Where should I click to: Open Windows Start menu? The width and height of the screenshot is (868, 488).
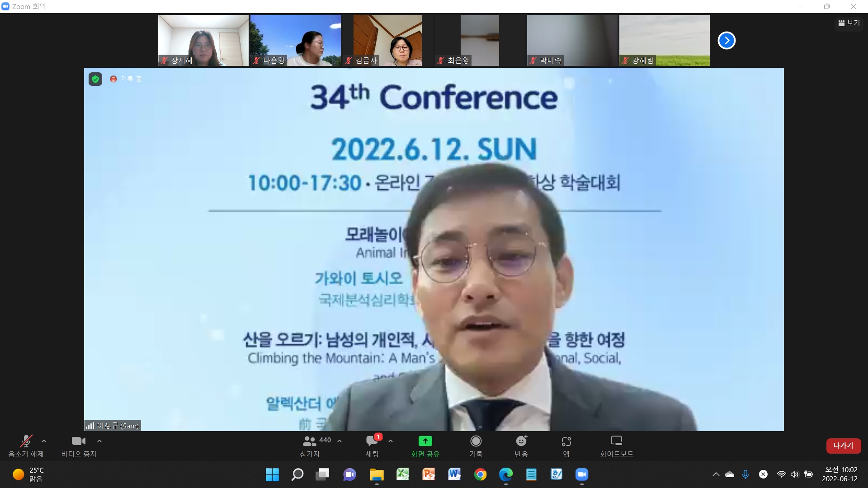(x=272, y=474)
